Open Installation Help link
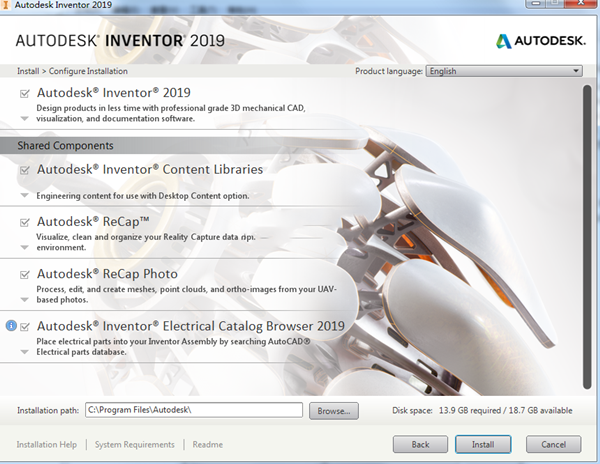Screen dimensions: 600x464 pyautogui.click(x=47, y=444)
